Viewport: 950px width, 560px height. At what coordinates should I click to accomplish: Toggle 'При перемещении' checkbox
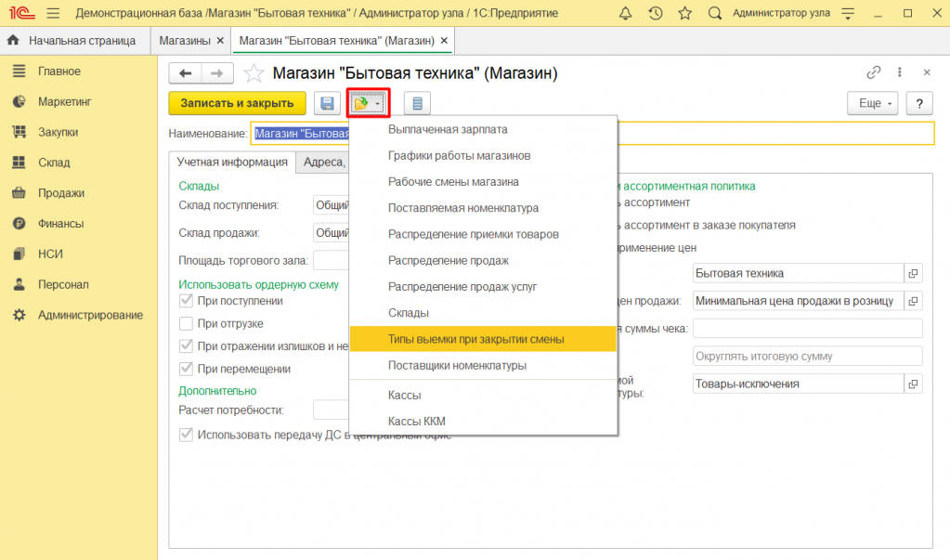pyautogui.click(x=186, y=369)
